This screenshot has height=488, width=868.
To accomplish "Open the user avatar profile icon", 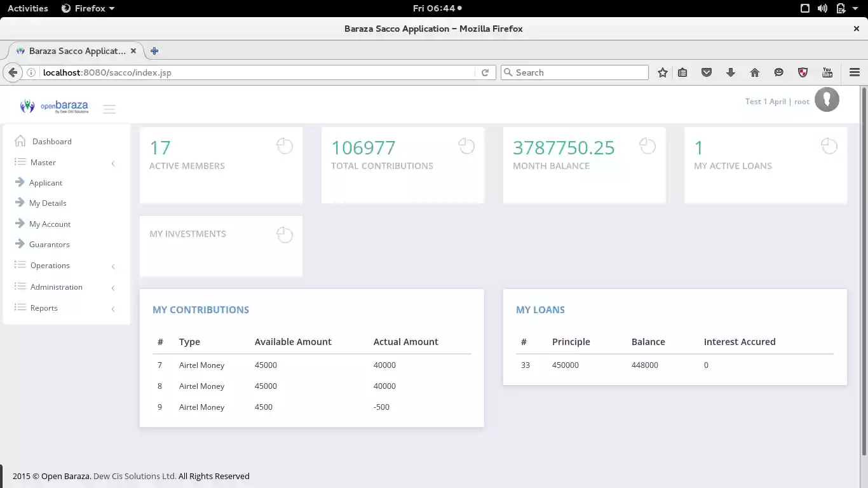I will 827,100.
